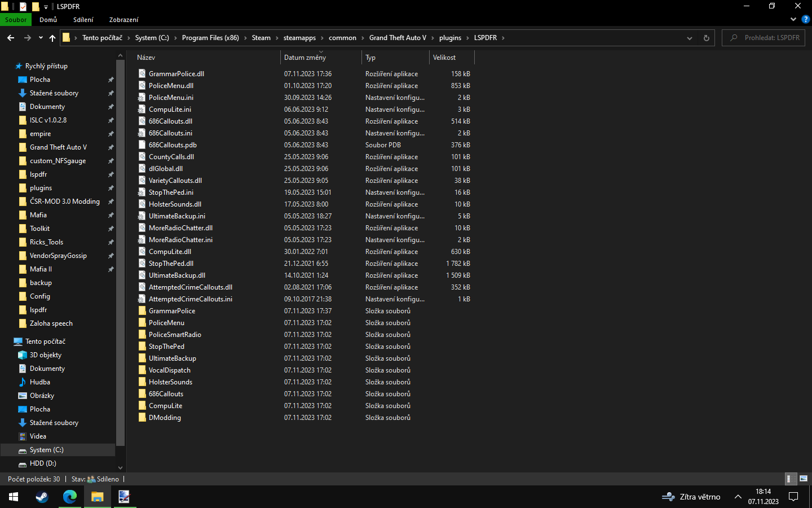The image size is (812, 508).
Task: Open Customize Quick Access Toolbar dropdown
Action: point(46,7)
